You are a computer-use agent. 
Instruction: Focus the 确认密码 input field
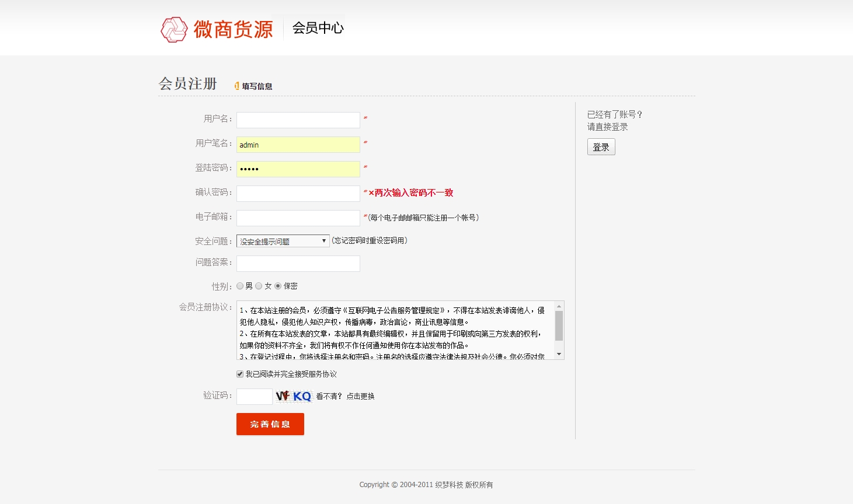[x=298, y=194]
